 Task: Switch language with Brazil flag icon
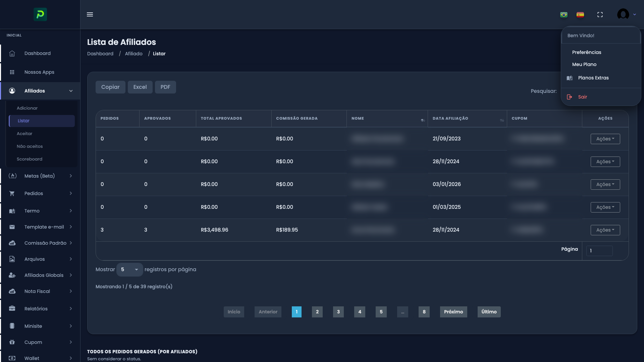tap(564, 15)
